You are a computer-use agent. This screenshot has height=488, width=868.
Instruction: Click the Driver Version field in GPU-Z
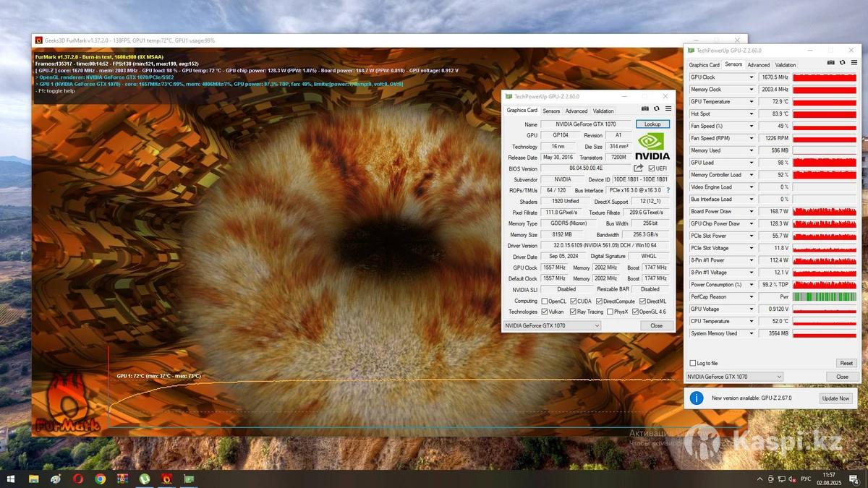click(x=606, y=246)
